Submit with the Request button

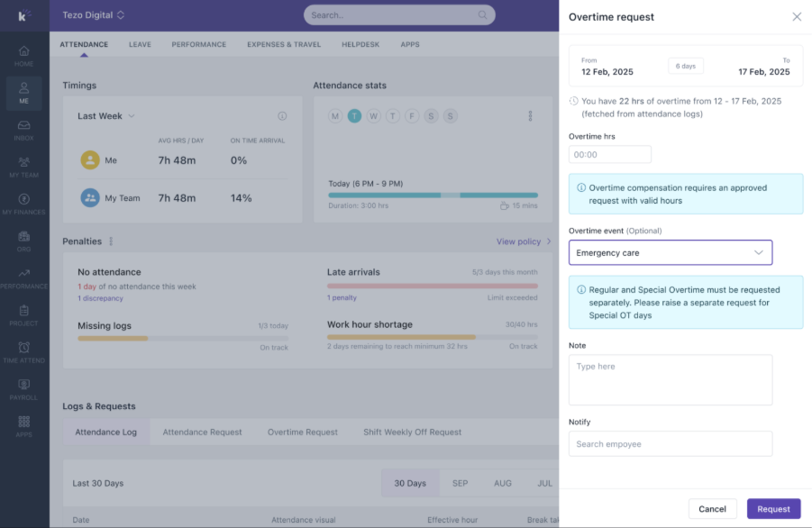pyautogui.click(x=773, y=509)
